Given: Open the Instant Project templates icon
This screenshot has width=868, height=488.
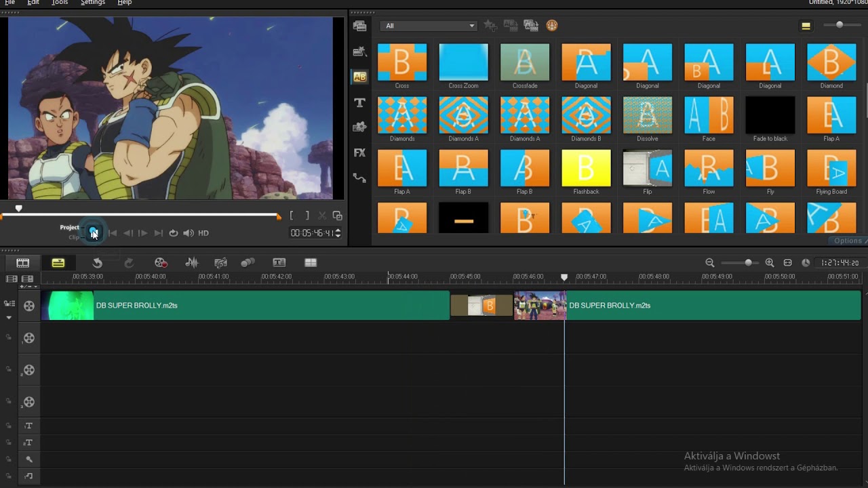Looking at the screenshot, I should tap(359, 52).
